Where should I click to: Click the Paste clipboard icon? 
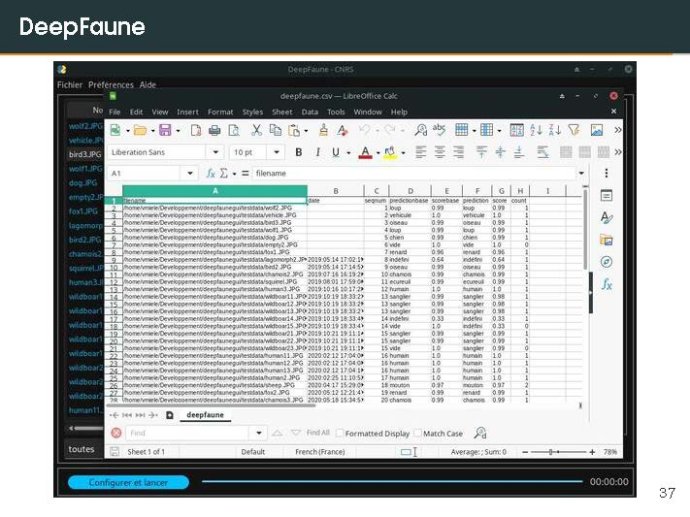tap(294, 130)
